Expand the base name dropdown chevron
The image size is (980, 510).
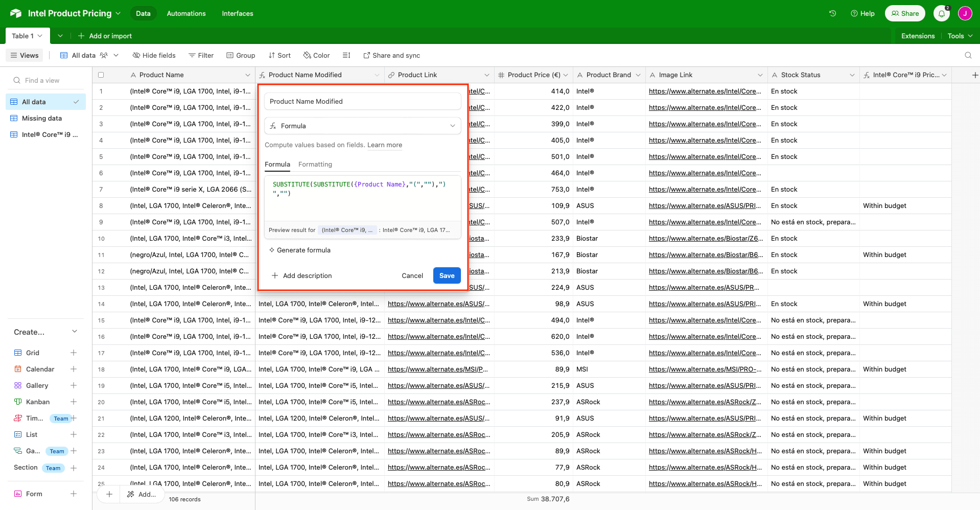(x=118, y=13)
